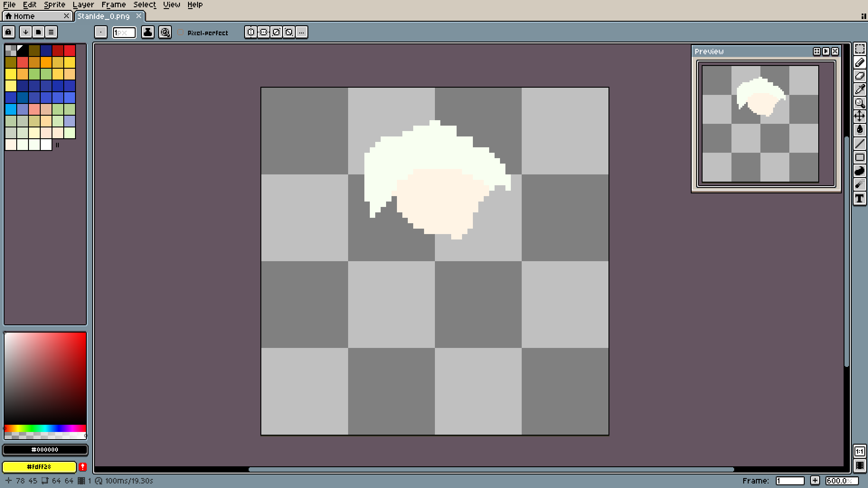Open the palette options hamburger menu

[x=51, y=32]
